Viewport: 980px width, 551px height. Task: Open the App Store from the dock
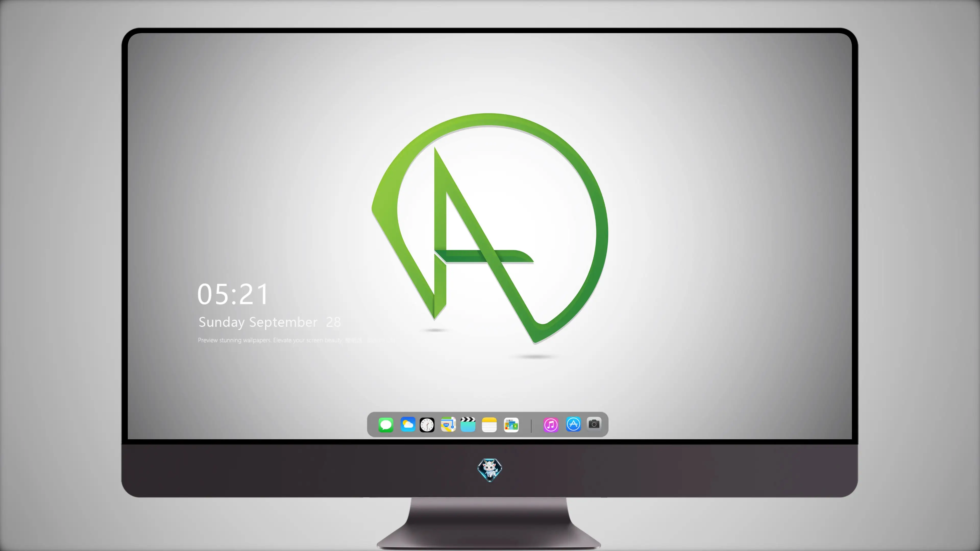click(x=573, y=424)
